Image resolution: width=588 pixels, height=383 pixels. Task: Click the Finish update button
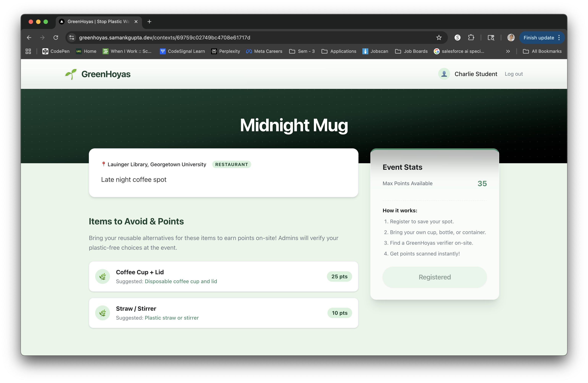tap(539, 38)
